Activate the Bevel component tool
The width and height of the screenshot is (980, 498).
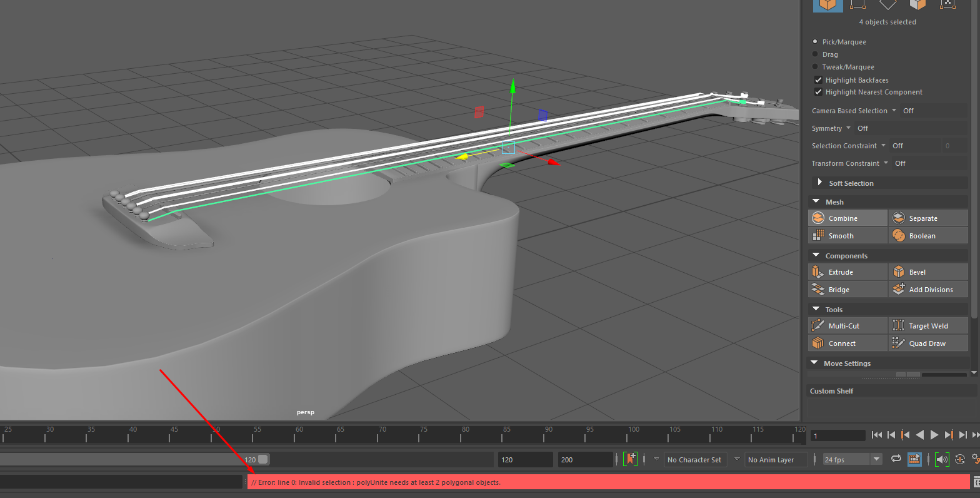(928, 272)
